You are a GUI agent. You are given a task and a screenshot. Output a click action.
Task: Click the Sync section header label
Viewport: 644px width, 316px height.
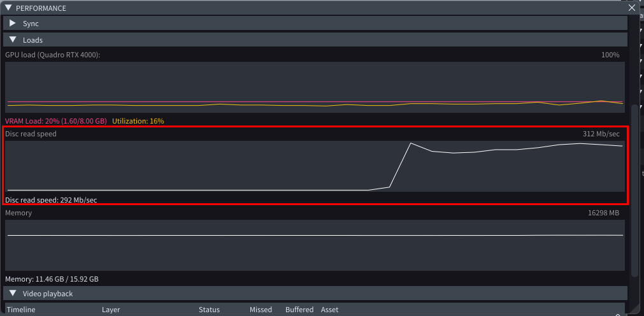pyautogui.click(x=31, y=24)
